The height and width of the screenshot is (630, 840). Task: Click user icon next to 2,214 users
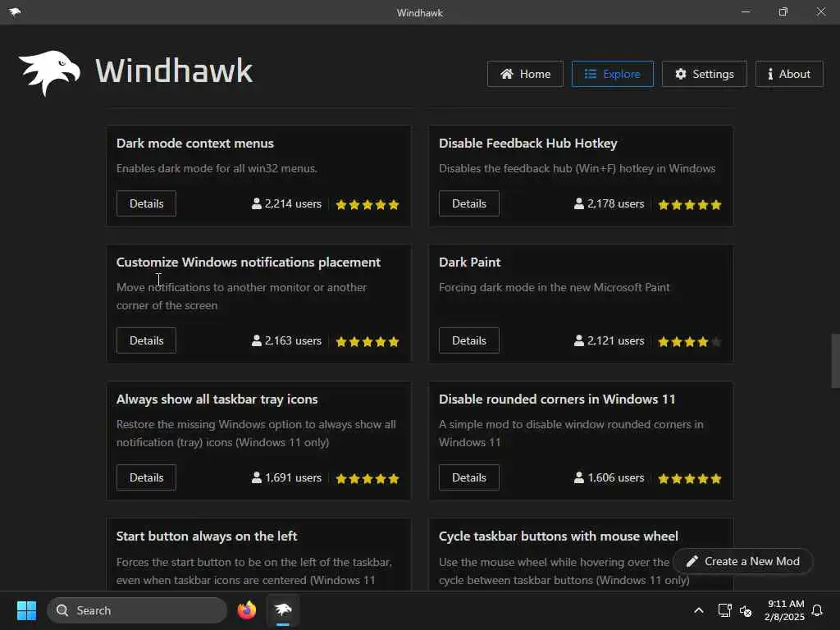click(257, 203)
